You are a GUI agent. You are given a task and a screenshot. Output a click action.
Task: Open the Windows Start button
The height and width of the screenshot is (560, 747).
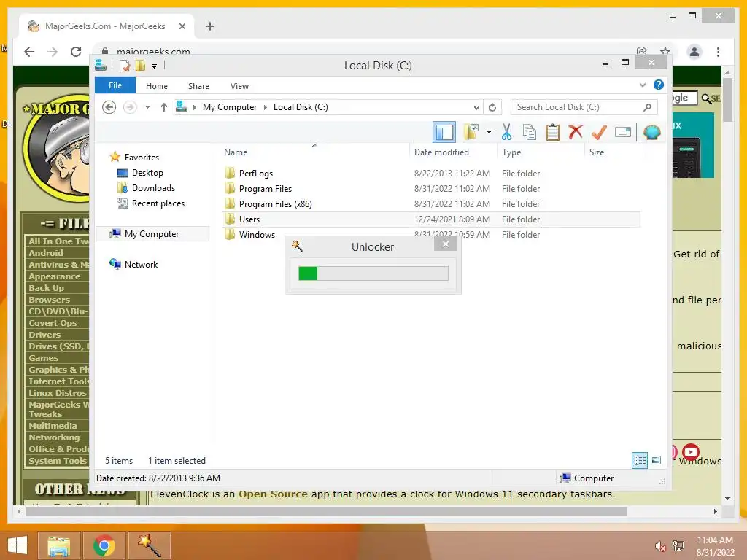(x=18, y=545)
